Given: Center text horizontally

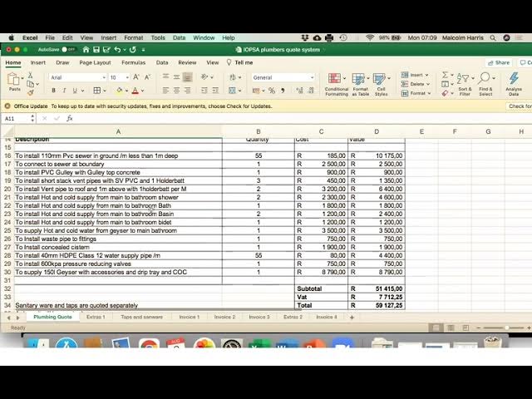Looking at the screenshot, I should pyautogui.click(x=176, y=91).
